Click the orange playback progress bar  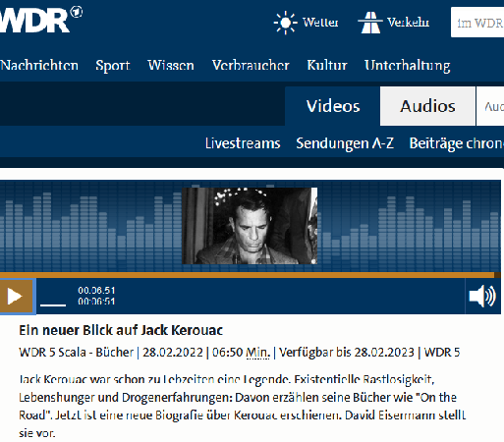(248, 275)
